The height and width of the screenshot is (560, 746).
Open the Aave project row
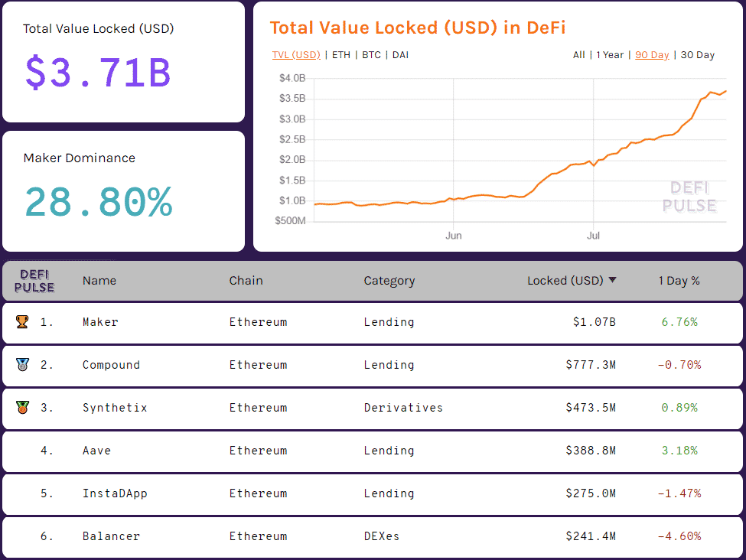96,451
